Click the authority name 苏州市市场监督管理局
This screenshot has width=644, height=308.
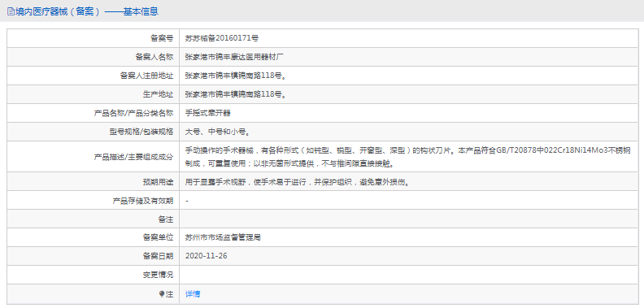(x=223, y=238)
